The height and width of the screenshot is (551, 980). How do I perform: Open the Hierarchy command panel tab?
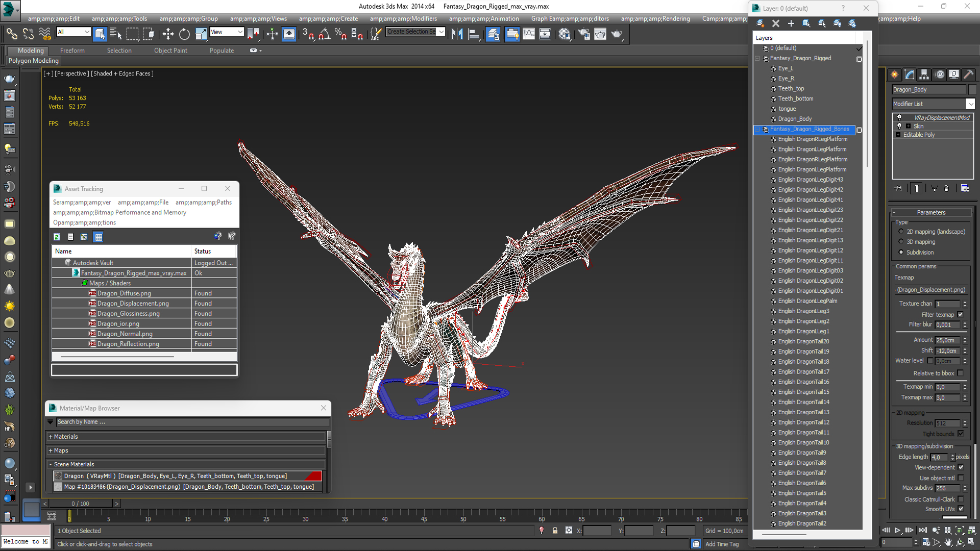click(924, 74)
